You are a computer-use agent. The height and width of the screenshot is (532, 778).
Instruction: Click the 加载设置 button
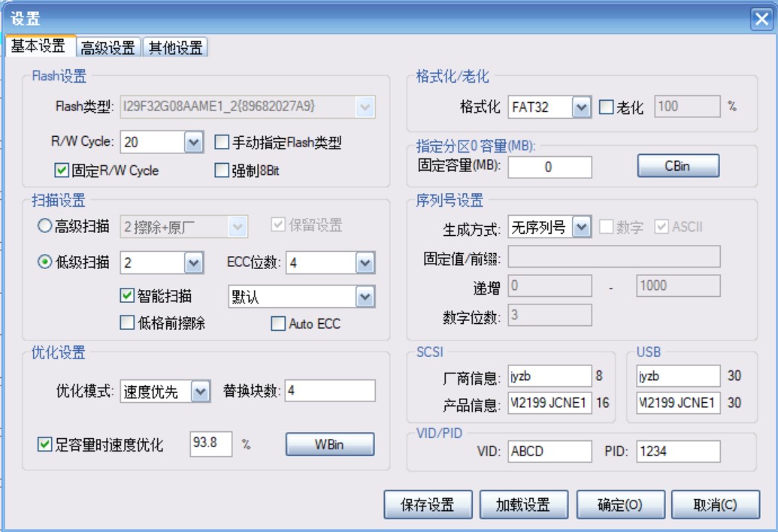pos(523,505)
